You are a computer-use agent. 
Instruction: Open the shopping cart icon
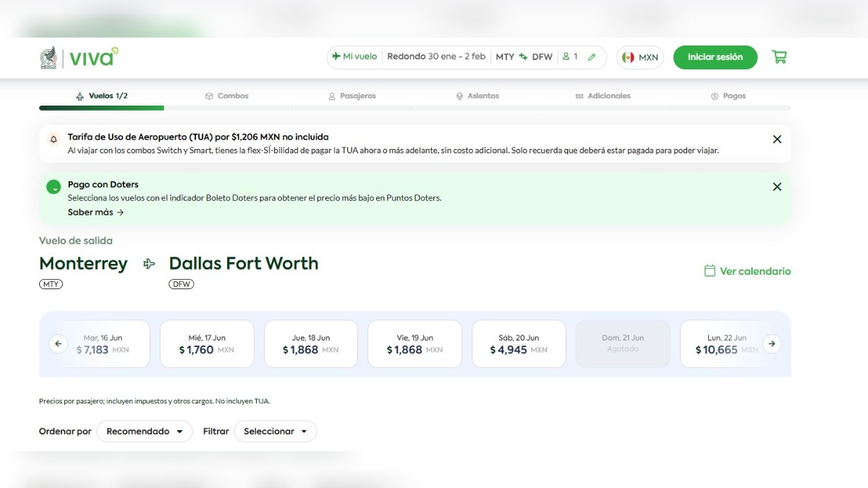pyautogui.click(x=779, y=56)
